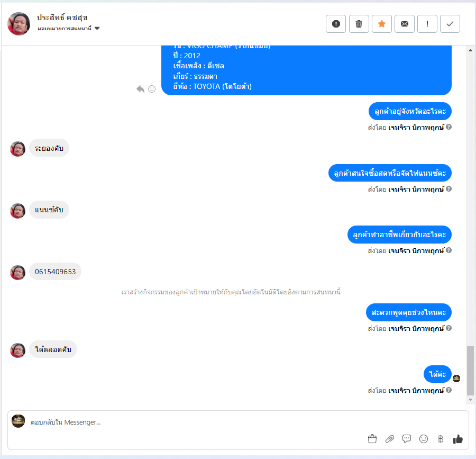Click the scroll down arrow of chat
The image size is (476, 459).
(470, 400)
